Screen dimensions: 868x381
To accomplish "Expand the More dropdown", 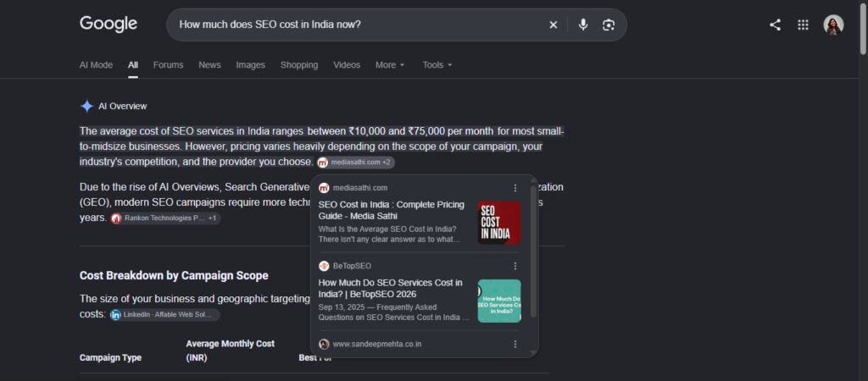I will coord(390,64).
